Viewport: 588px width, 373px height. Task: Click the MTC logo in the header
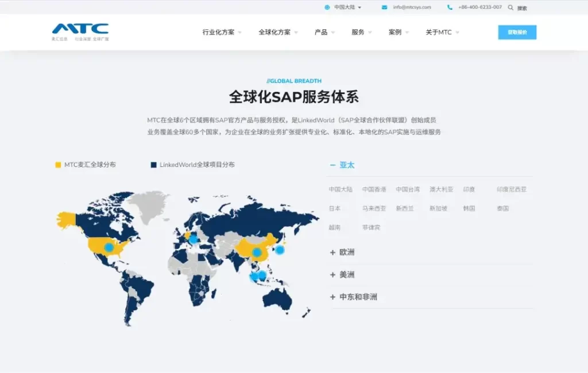(x=81, y=31)
